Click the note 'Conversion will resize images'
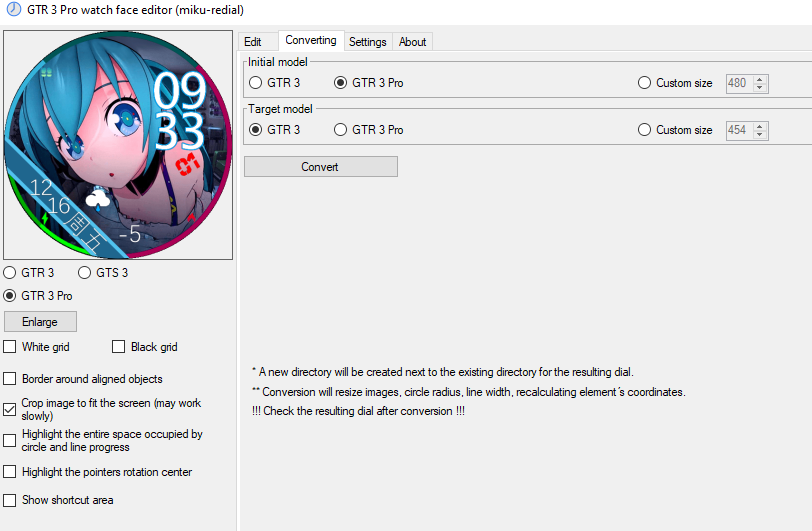This screenshot has width=812, height=531. point(469,392)
